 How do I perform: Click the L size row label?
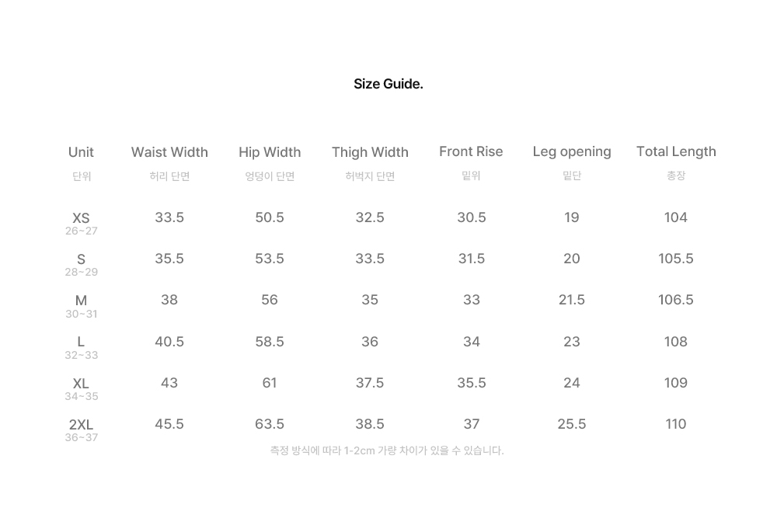pyautogui.click(x=82, y=342)
